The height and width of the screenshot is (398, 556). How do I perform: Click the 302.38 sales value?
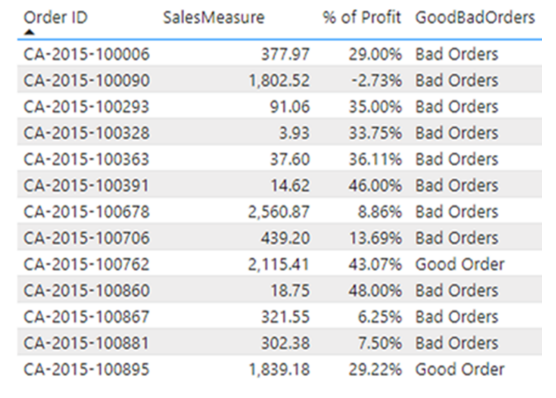pyautogui.click(x=285, y=343)
